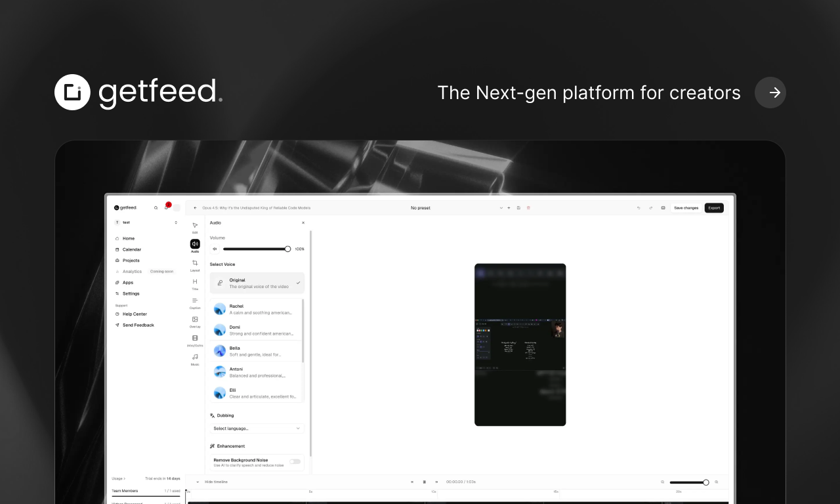
Task: Open the Music panel
Action: coord(195,356)
